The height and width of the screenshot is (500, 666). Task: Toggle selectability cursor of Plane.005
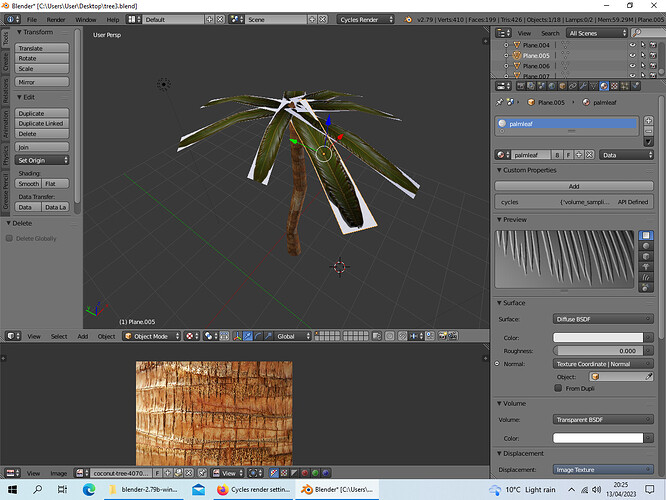tap(643, 56)
